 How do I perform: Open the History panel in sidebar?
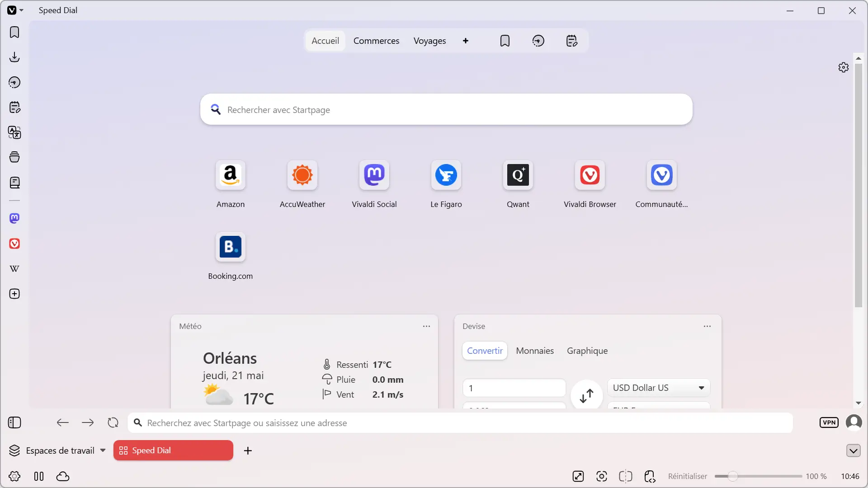point(14,82)
